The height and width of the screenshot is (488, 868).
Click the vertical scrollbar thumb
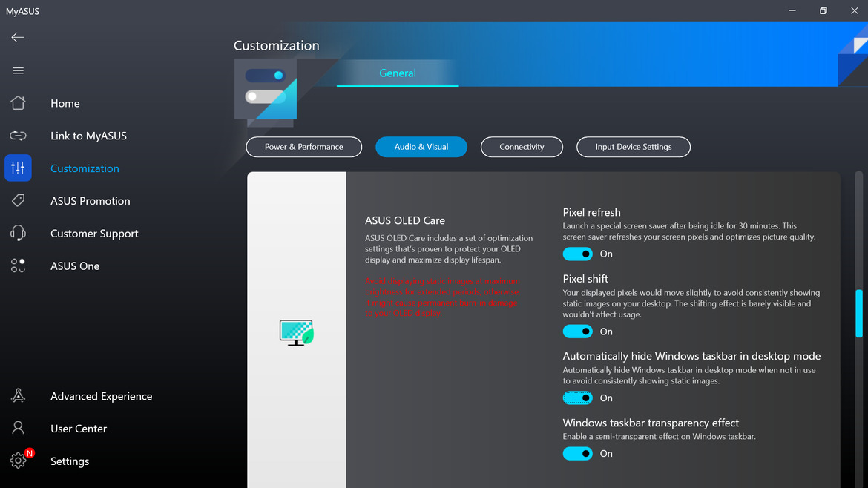point(858,313)
